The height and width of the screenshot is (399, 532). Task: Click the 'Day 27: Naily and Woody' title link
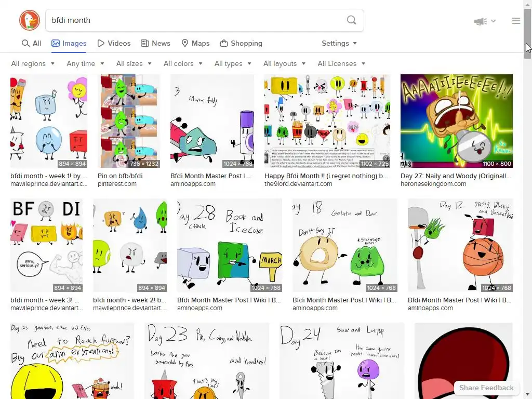(x=456, y=176)
